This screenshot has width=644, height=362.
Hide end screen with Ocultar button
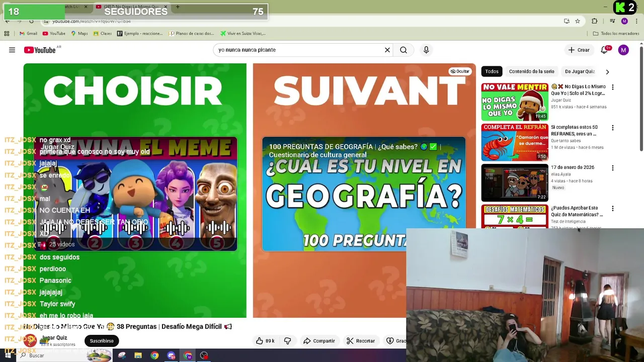click(460, 71)
